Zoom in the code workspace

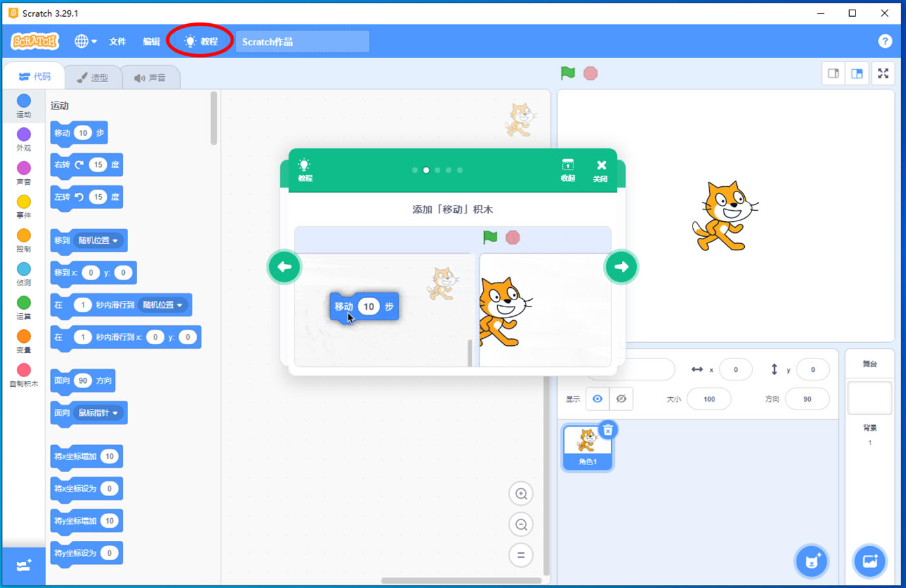click(x=521, y=494)
